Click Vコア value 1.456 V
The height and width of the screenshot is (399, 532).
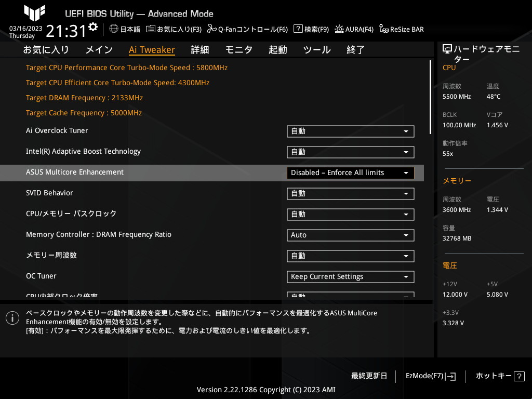[x=497, y=125]
